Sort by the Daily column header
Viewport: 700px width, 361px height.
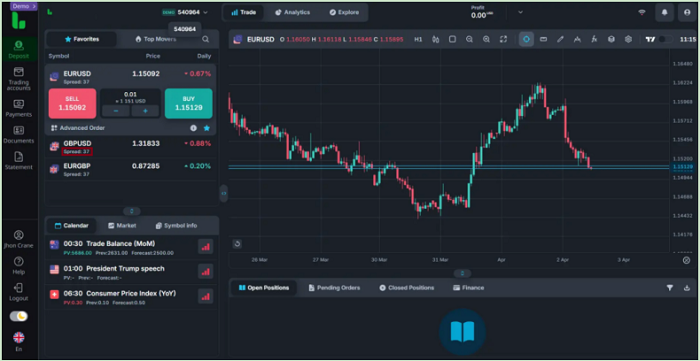point(204,56)
